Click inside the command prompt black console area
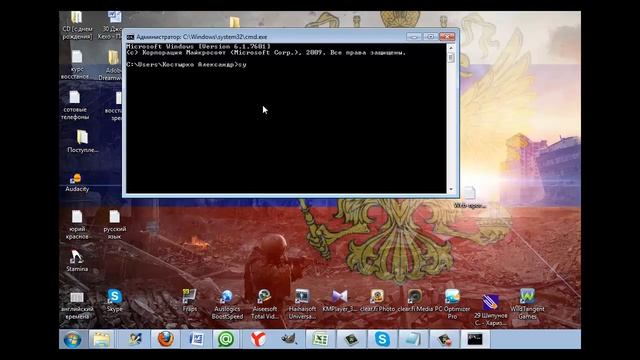Viewport: 640px width, 360px height. tap(286, 118)
